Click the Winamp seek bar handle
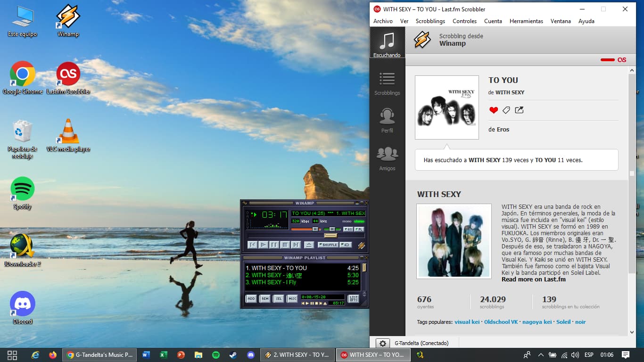This screenshot has width=644, height=362. (x=330, y=235)
